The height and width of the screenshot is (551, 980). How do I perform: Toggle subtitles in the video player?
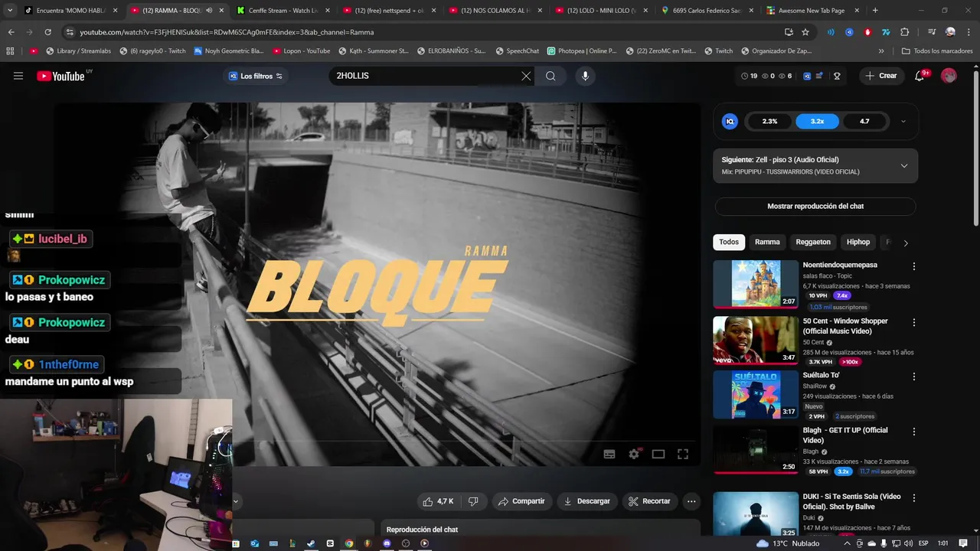[x=609, y=454]
